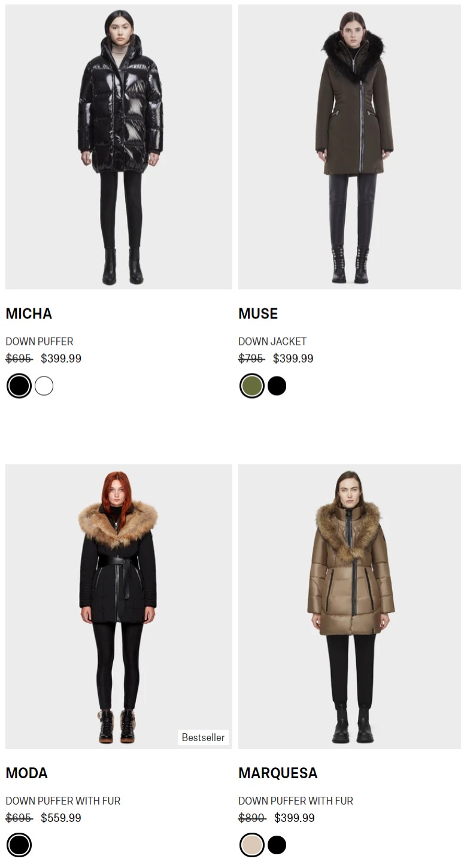
Task: Open the MARQUESA product title
Action: [278, 773]
